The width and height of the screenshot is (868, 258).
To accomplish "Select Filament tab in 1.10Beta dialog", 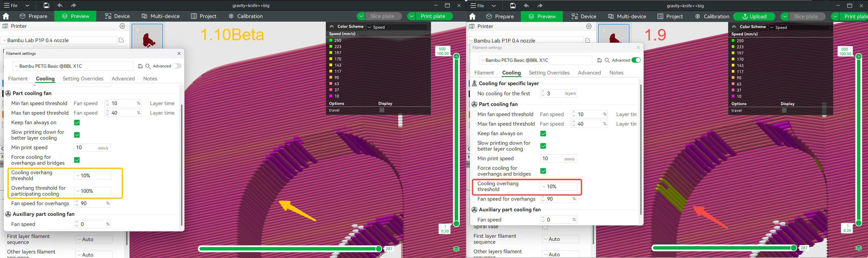I will 18,78.
